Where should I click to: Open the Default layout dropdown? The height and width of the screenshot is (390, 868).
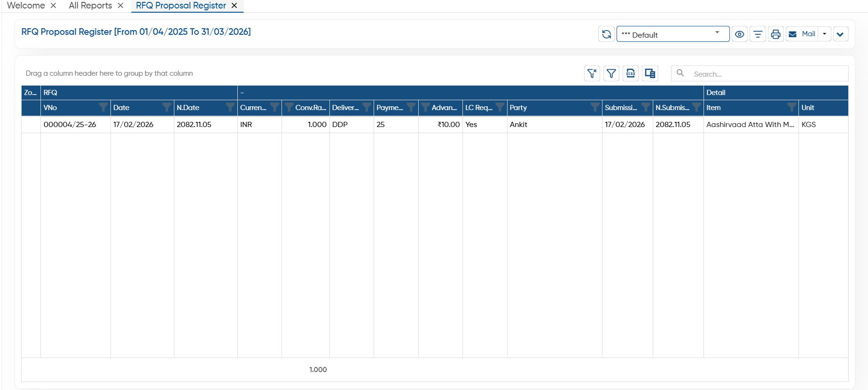point(673,34)
